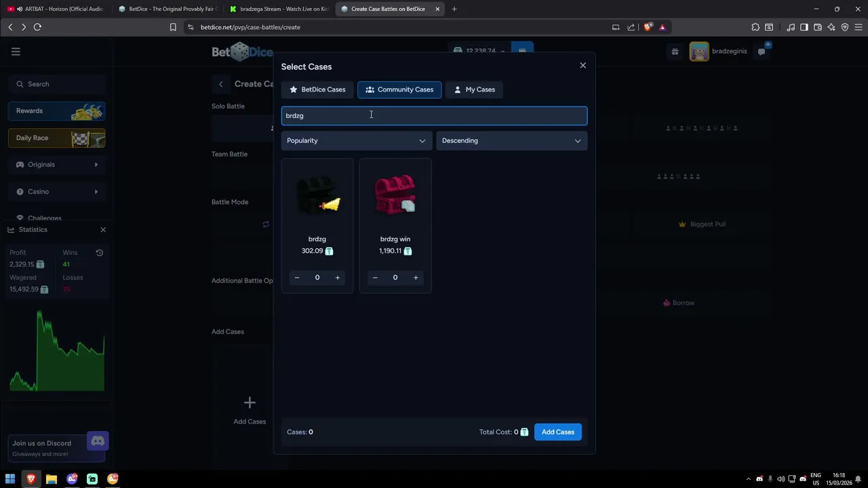868x488 pixels.
Task: Select the brdzg win pink chest thumbnail
Action: tap(395, 195)
